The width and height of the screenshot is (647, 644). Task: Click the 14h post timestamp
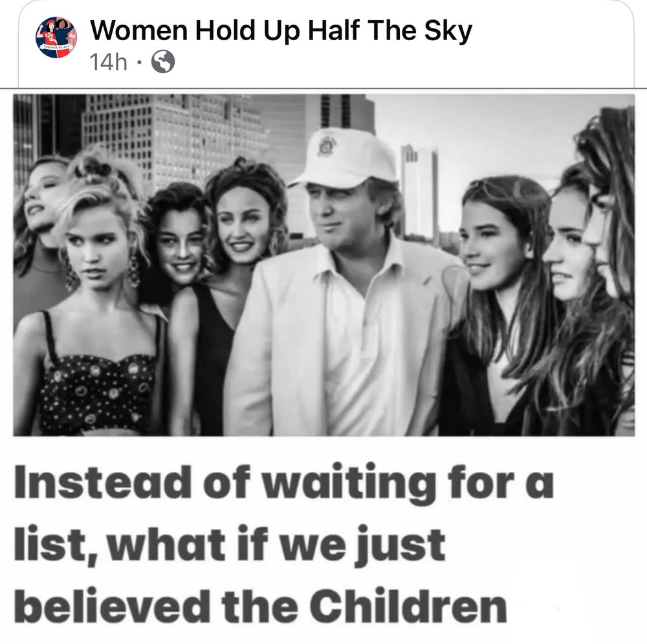click(108, 62)
